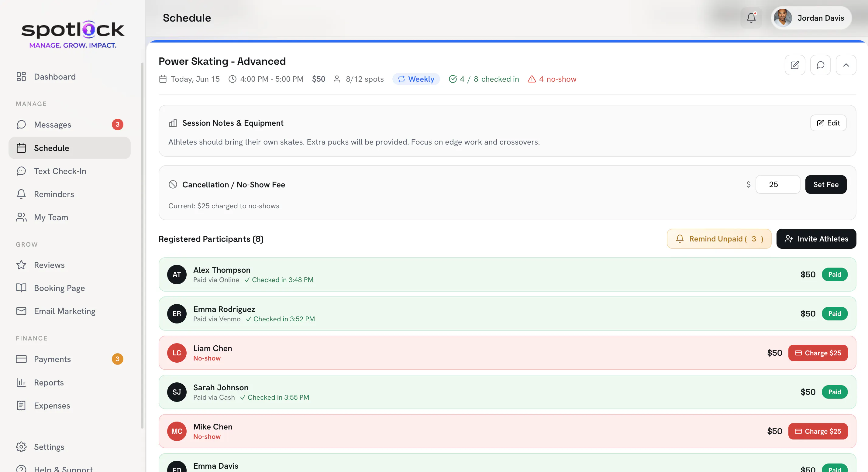
Task: Open the Reminders page
Action: pos(69,194)
